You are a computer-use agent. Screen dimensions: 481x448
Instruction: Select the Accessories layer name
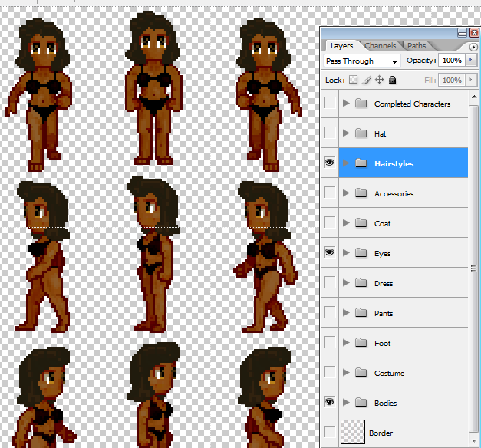pos(394,193)
